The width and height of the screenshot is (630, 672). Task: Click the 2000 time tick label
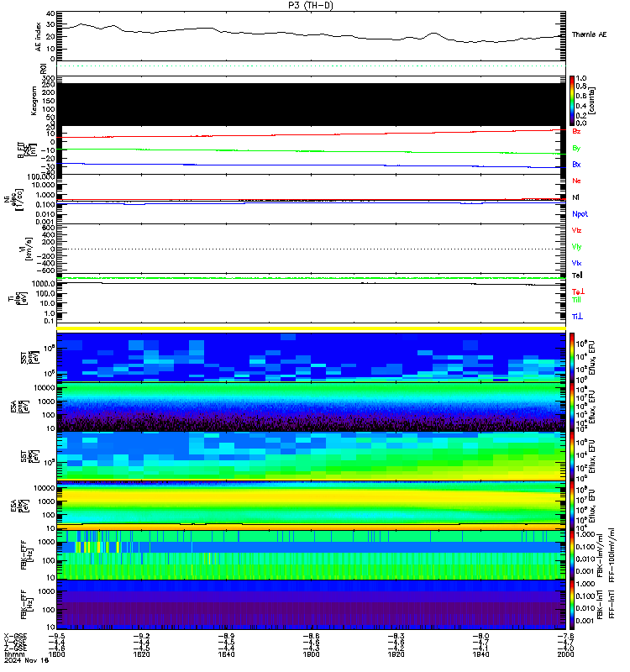(x=565, y=654)
